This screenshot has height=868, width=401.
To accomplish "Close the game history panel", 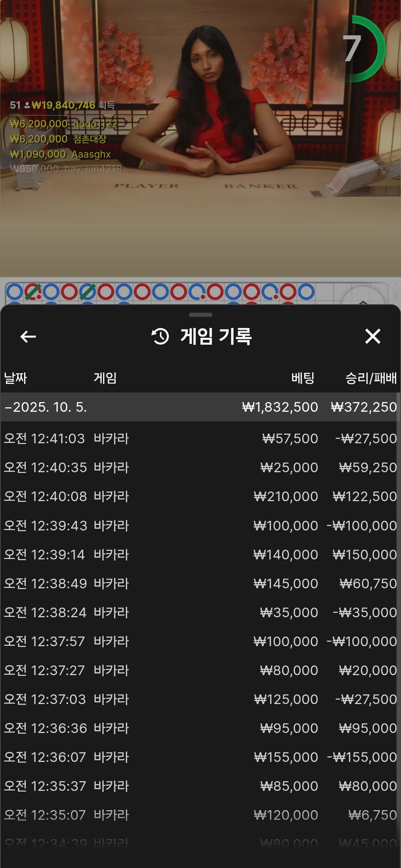I will [372, 336].
